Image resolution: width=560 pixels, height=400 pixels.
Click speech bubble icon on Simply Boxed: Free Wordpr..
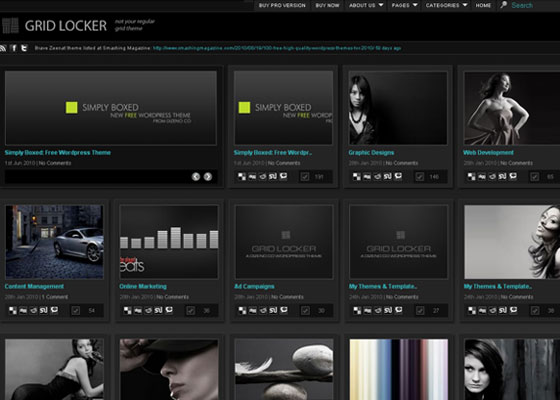coord(284,176)
